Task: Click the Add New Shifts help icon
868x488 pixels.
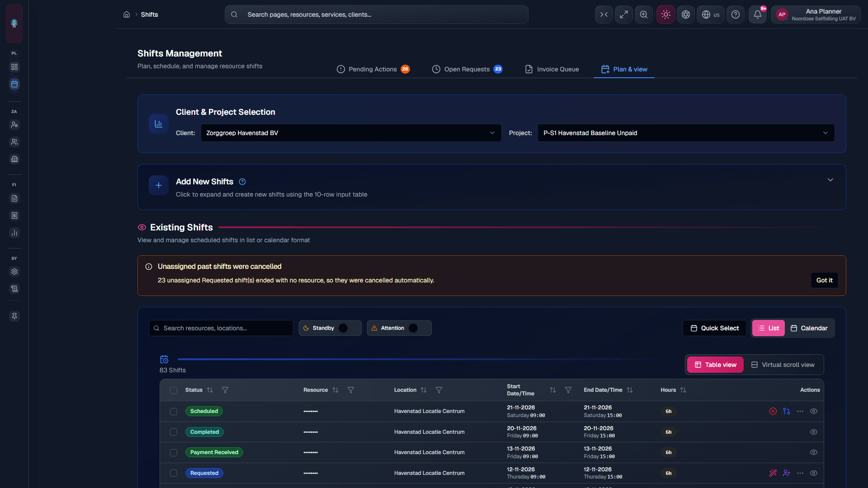Action: point(242,182)
